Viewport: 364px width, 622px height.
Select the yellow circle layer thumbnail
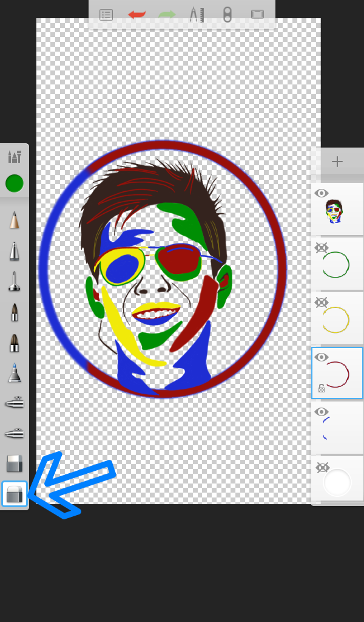click(336, 320)
